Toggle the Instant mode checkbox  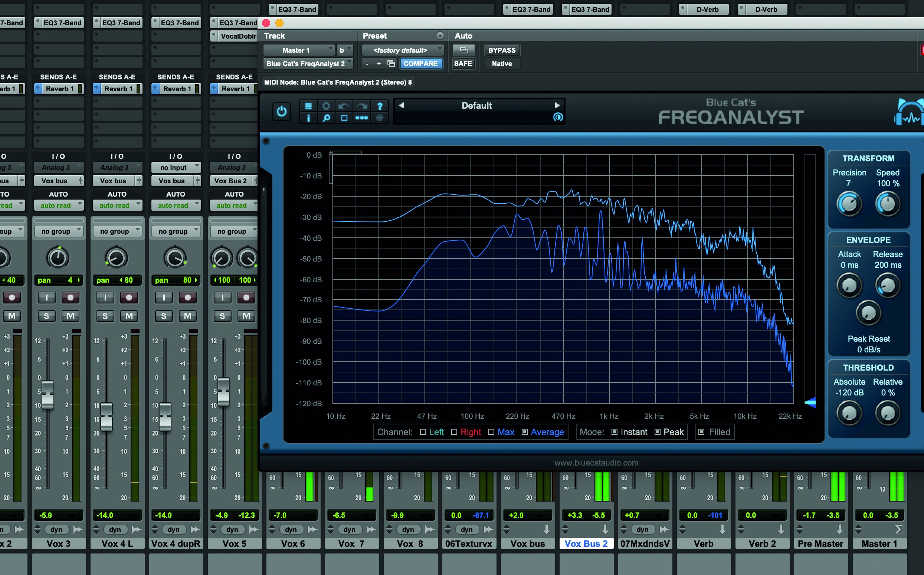[x=615, y=432]
